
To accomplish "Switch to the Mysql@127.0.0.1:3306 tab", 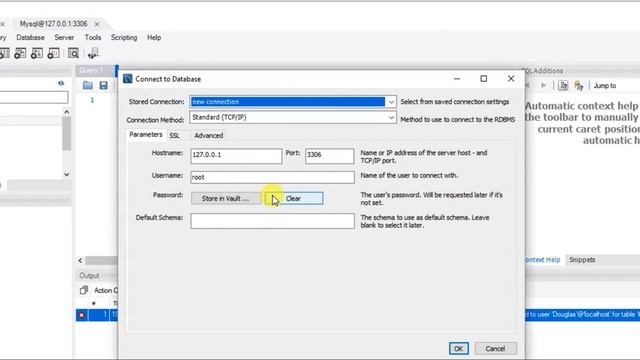I will click(x=53, y=24).
